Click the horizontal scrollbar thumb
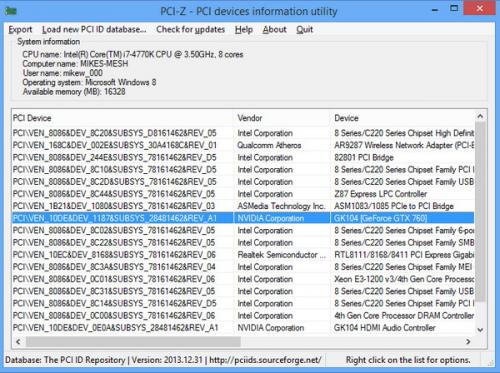Viewport: 500px width, 373px height. click(133, 342)
